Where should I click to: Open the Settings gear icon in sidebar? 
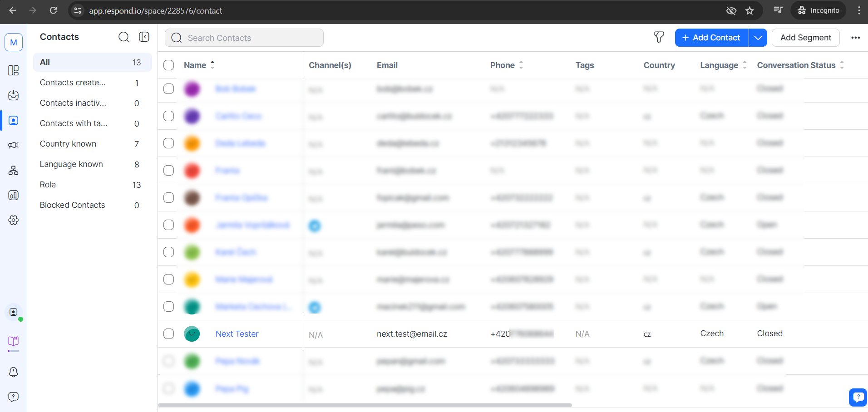14,220
